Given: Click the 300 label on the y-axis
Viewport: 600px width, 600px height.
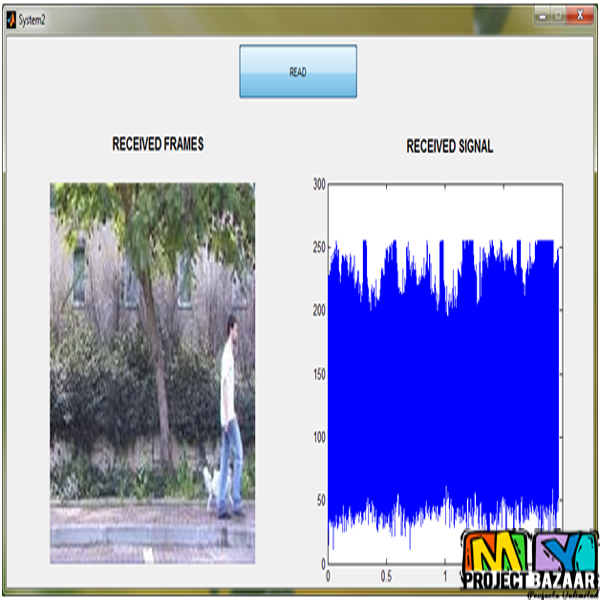Looking at the screenshot, I should (318, 184).
